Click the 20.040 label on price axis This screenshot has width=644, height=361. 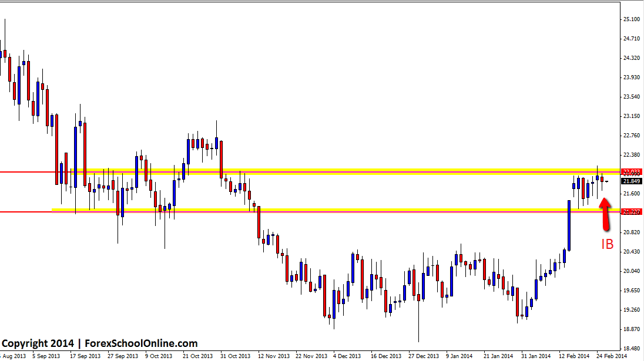[x=632, y=271]
